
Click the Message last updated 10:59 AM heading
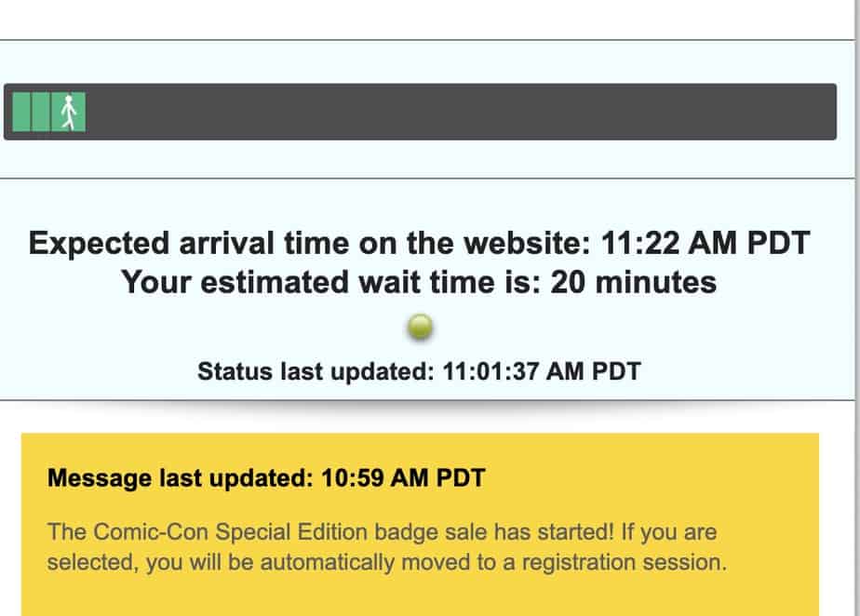(x=266, y=477)
